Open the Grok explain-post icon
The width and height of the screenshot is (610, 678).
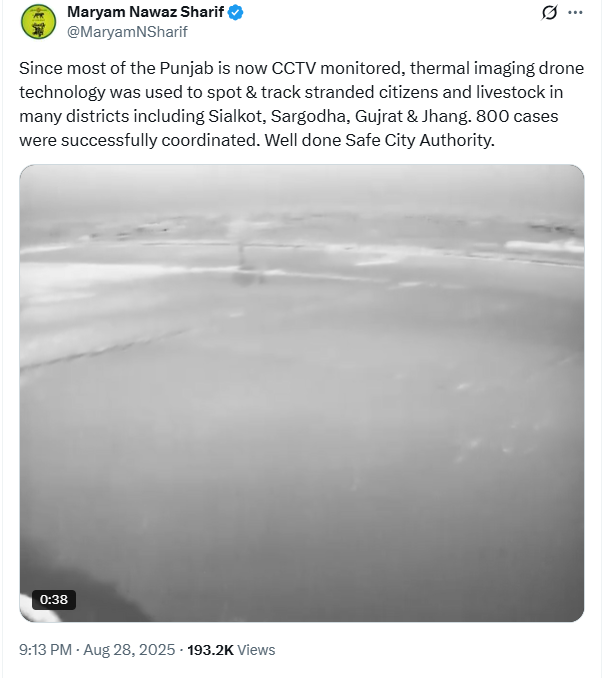coord(549,13)
